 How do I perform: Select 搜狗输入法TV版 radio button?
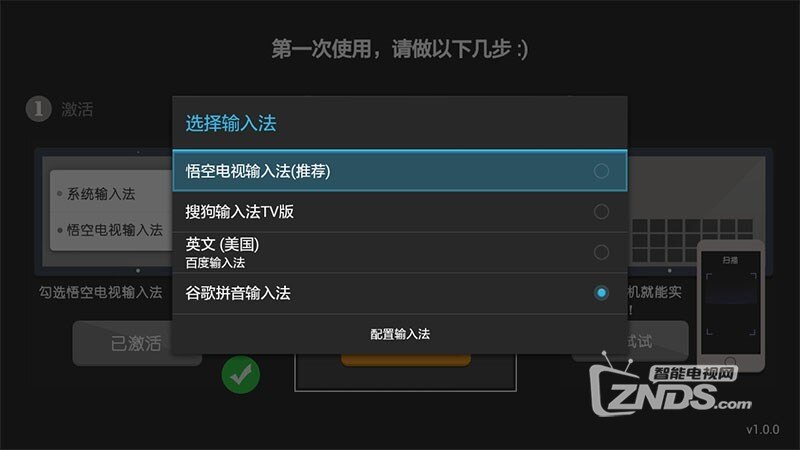coord(601,211)
